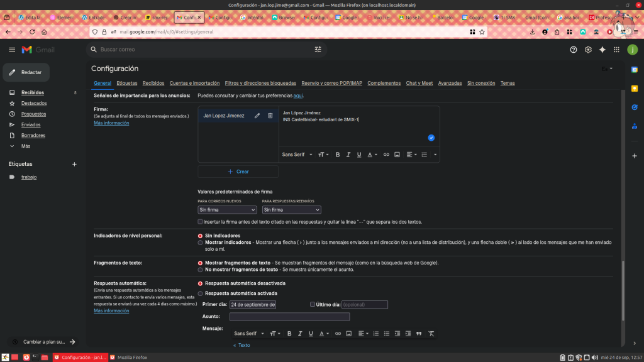Delete the Jan Lopez Jimenez signature
644x362 pixels.
click(x=270, y=116)
